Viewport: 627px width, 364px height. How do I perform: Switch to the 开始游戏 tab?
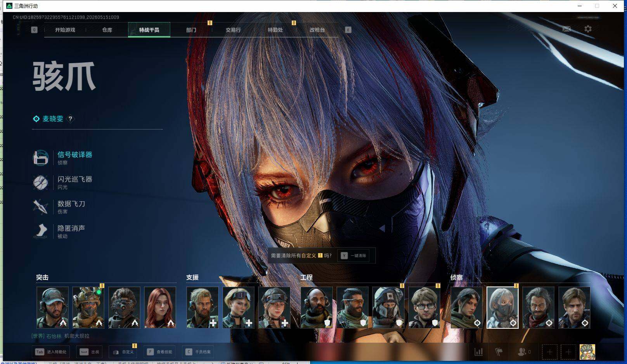point(65,30)
